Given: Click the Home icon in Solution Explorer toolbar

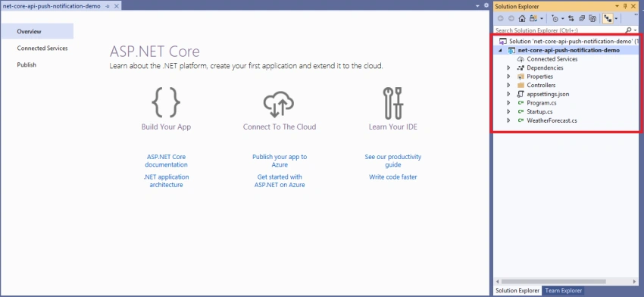Looking at the screenshot, I should (x=522, y=18).
